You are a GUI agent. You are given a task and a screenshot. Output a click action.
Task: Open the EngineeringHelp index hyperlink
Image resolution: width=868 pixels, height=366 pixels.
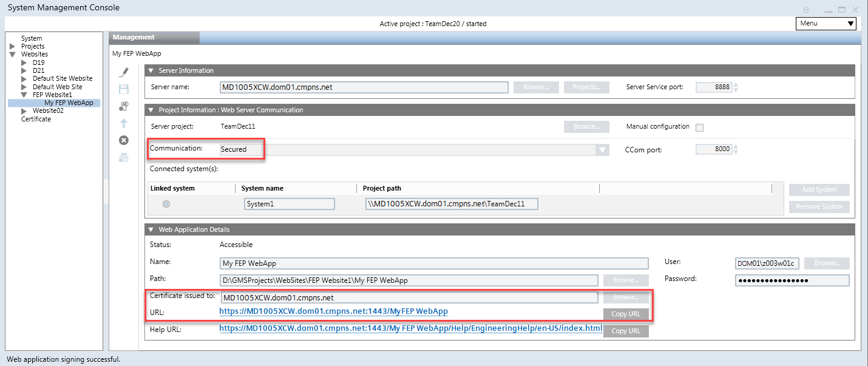(x=410, y=330)
